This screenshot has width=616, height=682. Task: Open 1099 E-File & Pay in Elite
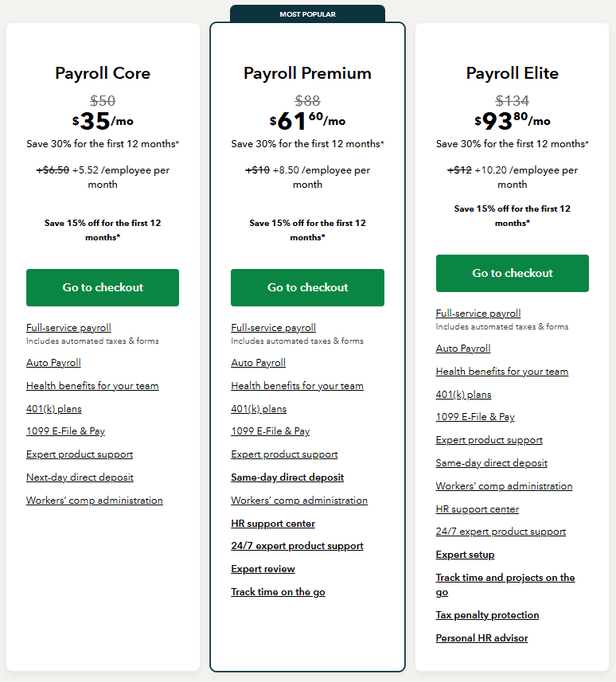click(475, 417)
